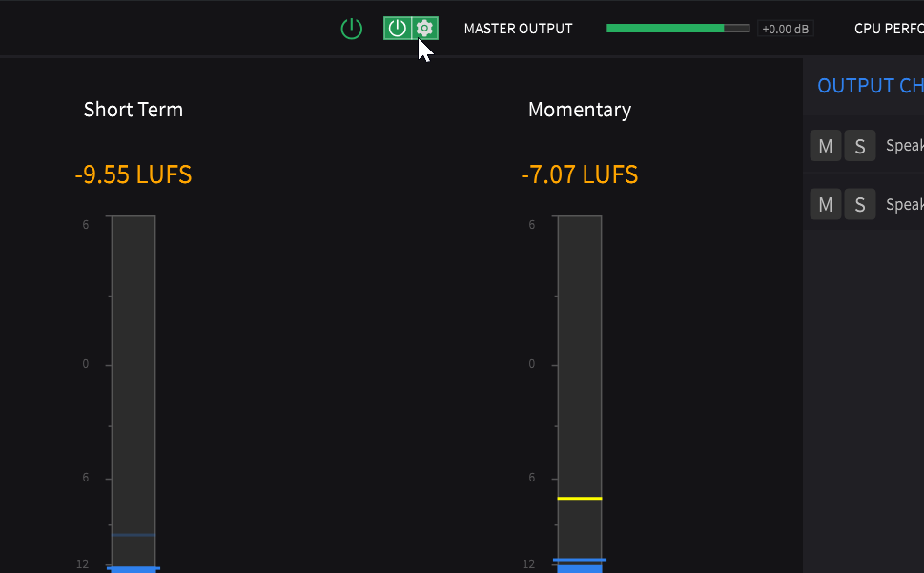The image size is (924, 573).
Task: Click the outlined green power icon
Action: click(x=351, y=29)
